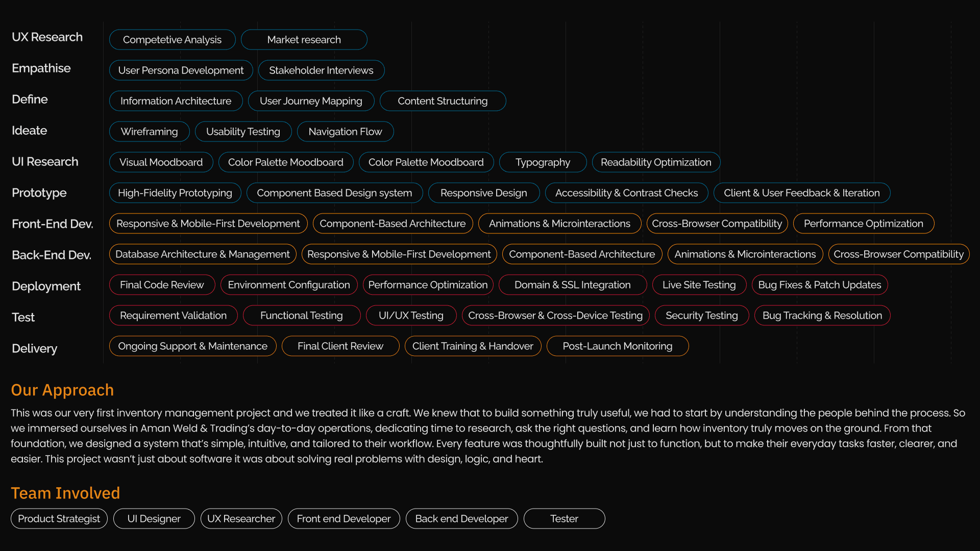The height and width of the screenshot is (551, 980).
Task: Click the Our Approach heading
Action: tap(62, 390)
